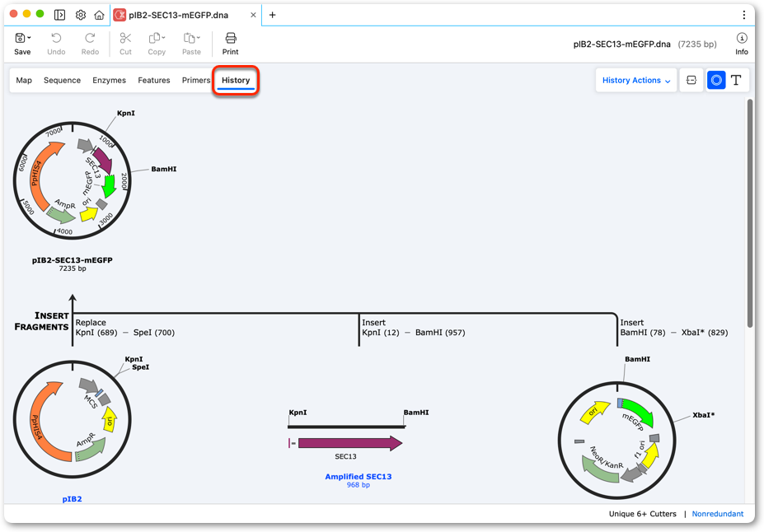Click the Print icon in toolbar
This screenshot has width=764, height=532.
(x=231, y=39)
